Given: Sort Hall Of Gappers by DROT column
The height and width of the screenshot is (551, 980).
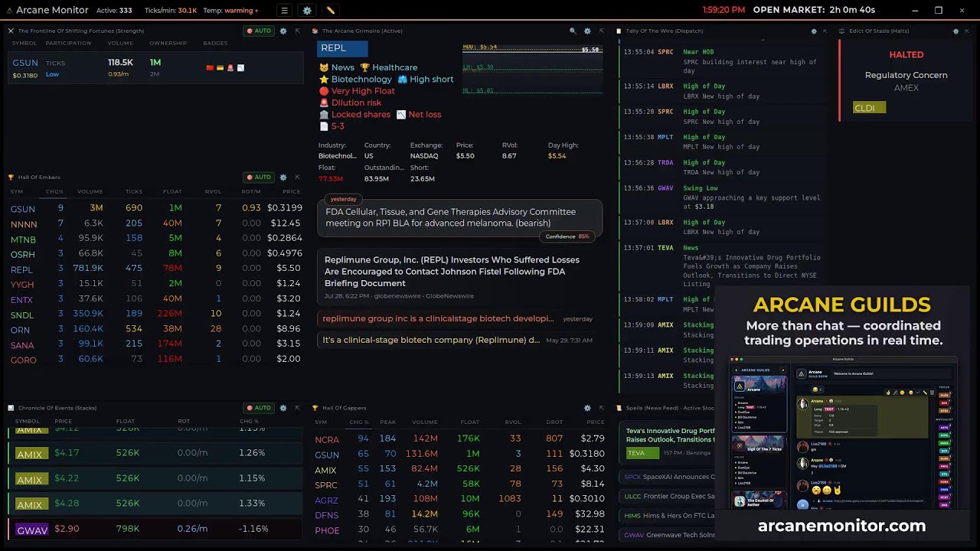Looking at the screenshot, I should coord(554,422).
